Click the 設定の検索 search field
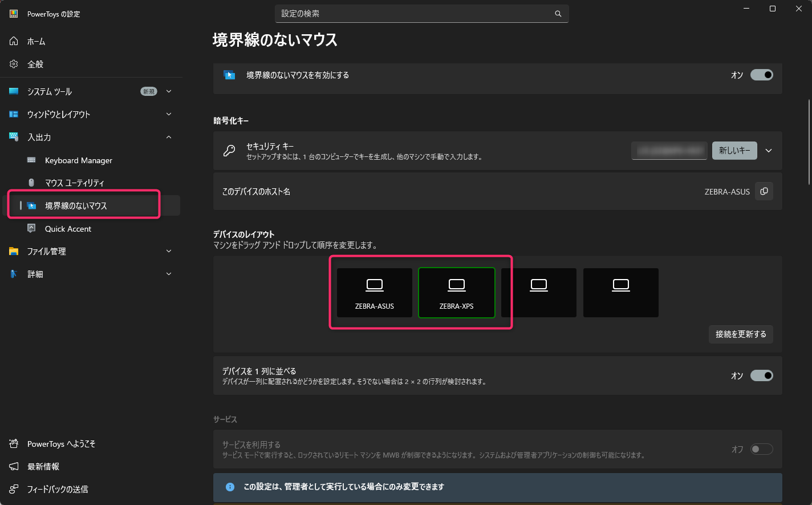Viewport: 812px width, 505px height. (x=416, y=14)
